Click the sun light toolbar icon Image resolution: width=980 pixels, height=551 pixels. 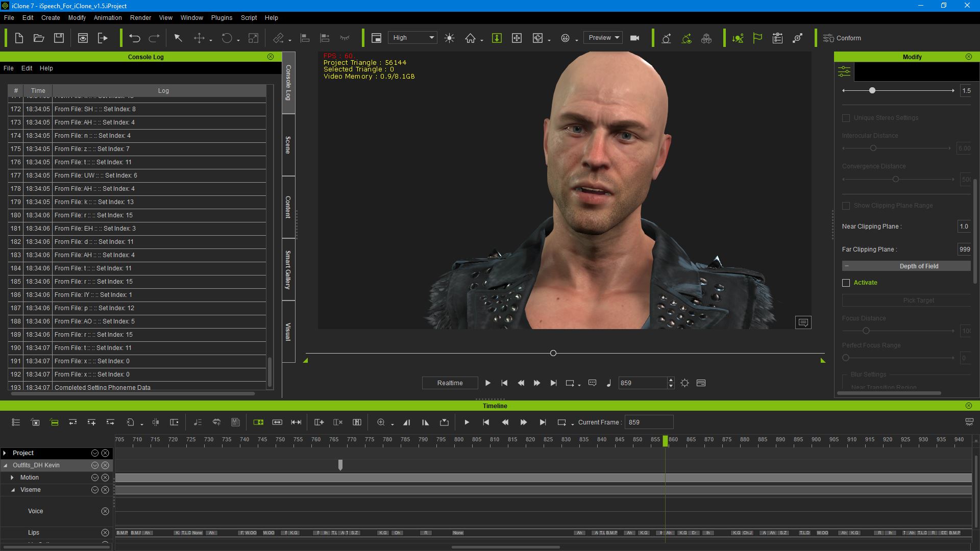(449, 38)
